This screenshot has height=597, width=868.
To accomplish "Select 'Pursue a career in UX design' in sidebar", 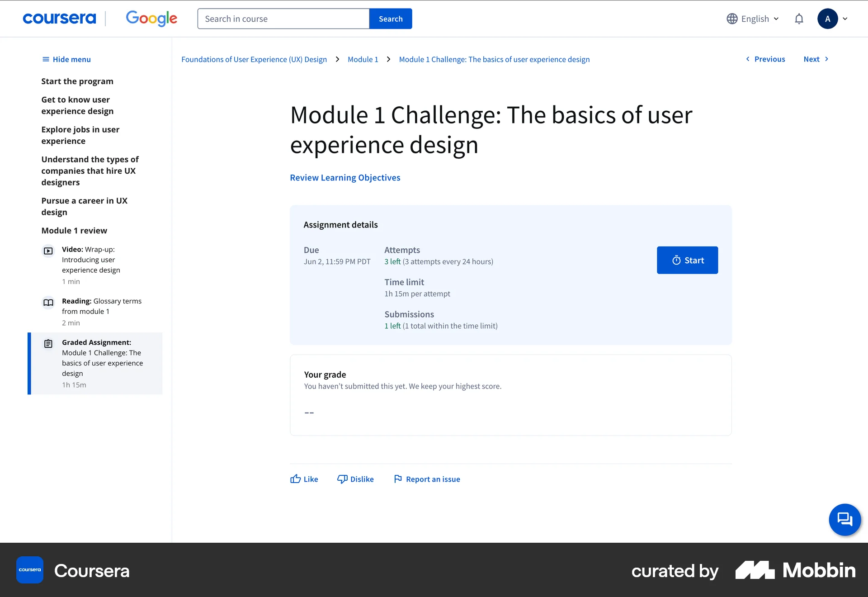I will point(84,206).
